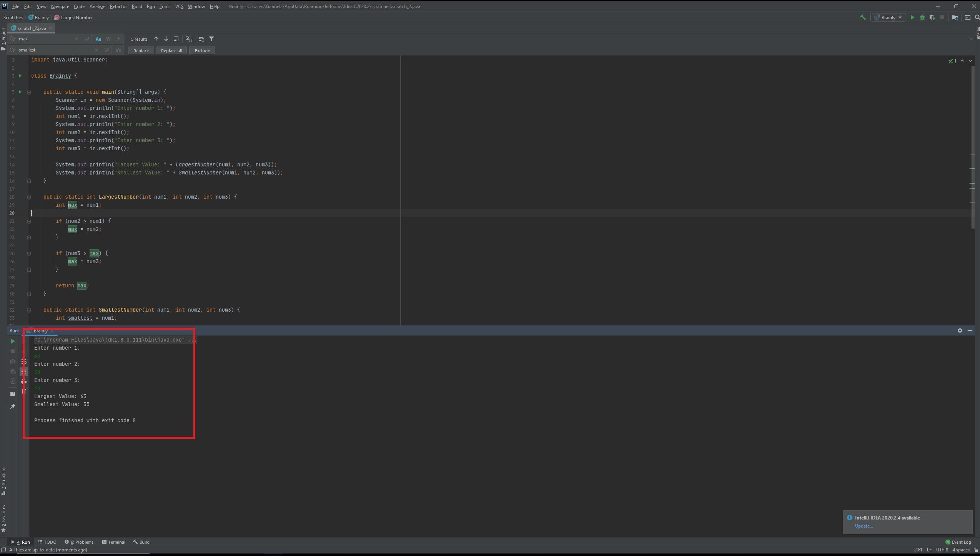Viewport: 980px width, 556px height.
Task: Open the Brainly run configuration dropdown
Action: click(x=888, y=17)
